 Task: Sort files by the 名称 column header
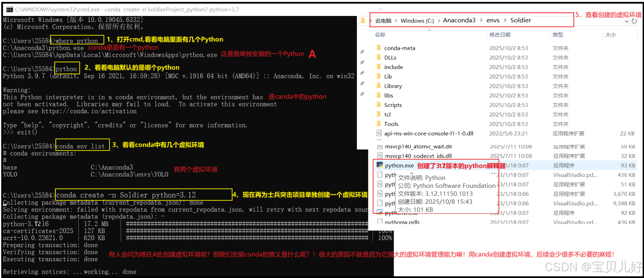(x=380, y=35)
